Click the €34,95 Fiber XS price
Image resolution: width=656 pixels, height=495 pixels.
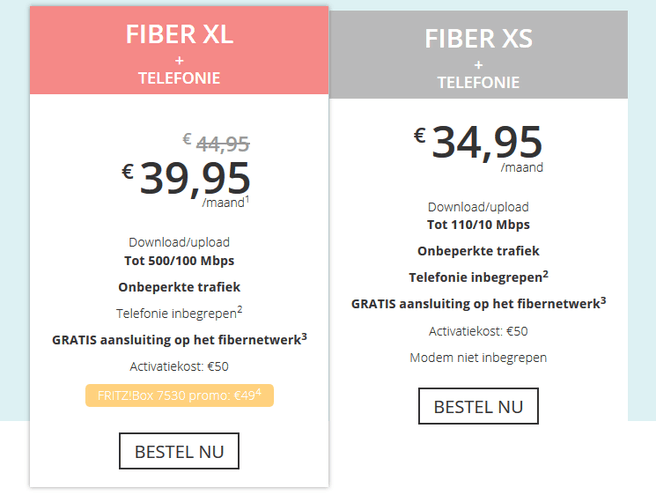[x=487, y=143]
